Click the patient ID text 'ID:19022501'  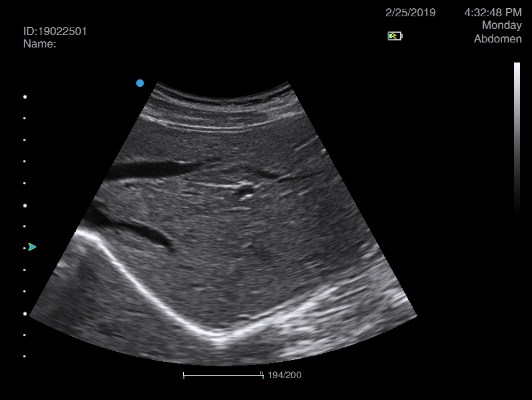[55, 31]
